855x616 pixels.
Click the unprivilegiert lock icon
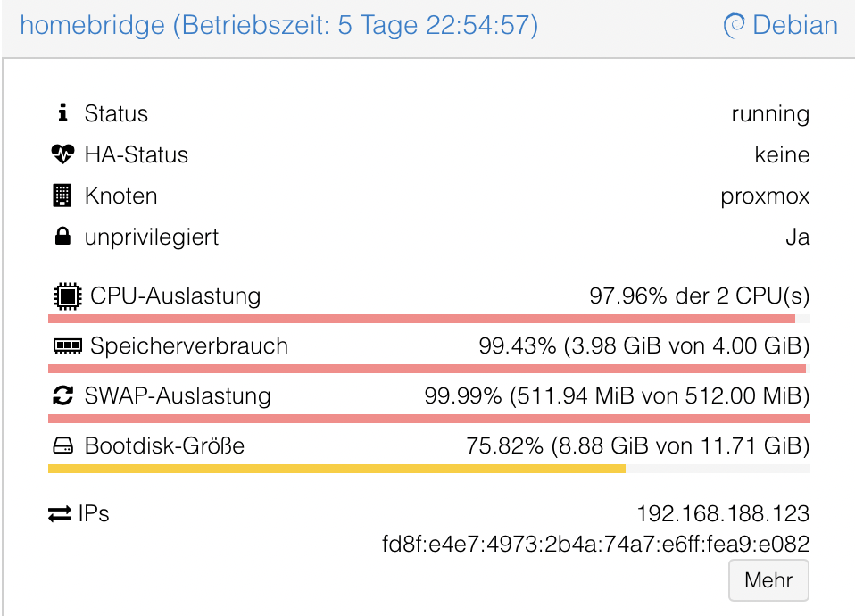pos(62,237)
